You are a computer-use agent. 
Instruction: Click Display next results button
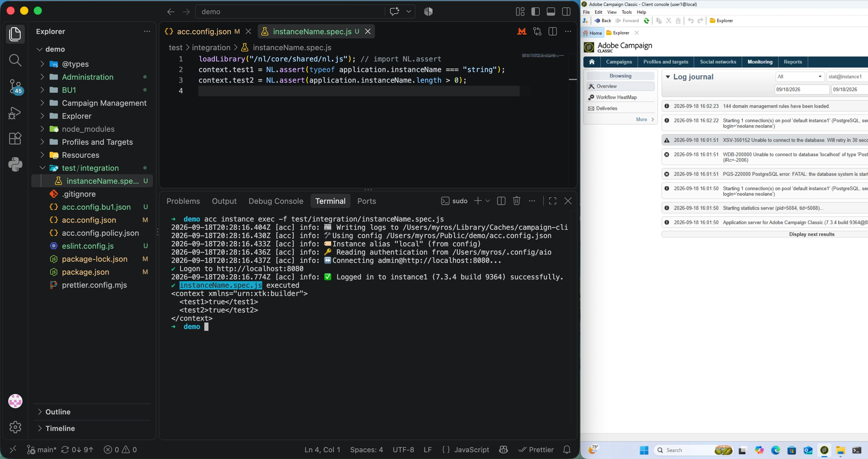(x=812, y=234)
